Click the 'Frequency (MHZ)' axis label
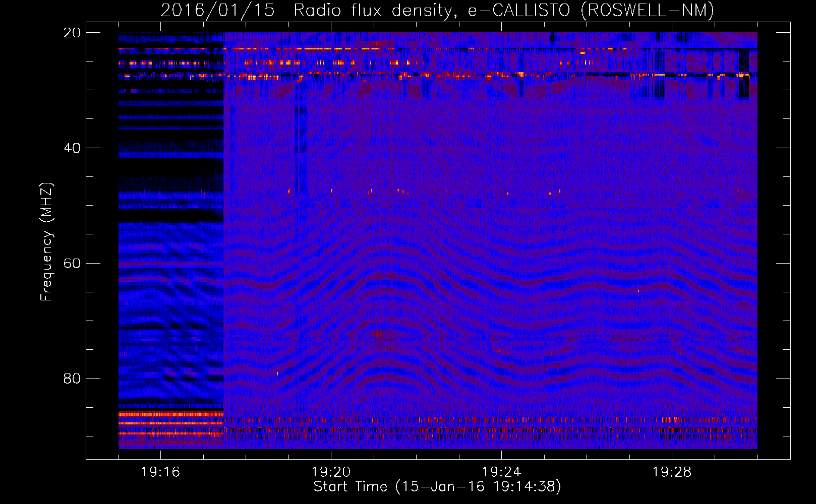The width and height of the screenshot is (816, 504). [46, 241]
